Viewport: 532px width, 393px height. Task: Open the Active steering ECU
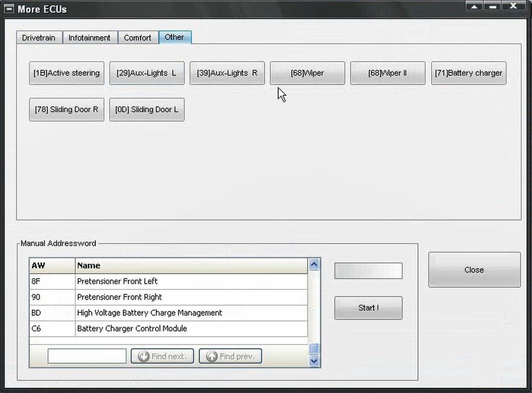click(x=66, y=73)
